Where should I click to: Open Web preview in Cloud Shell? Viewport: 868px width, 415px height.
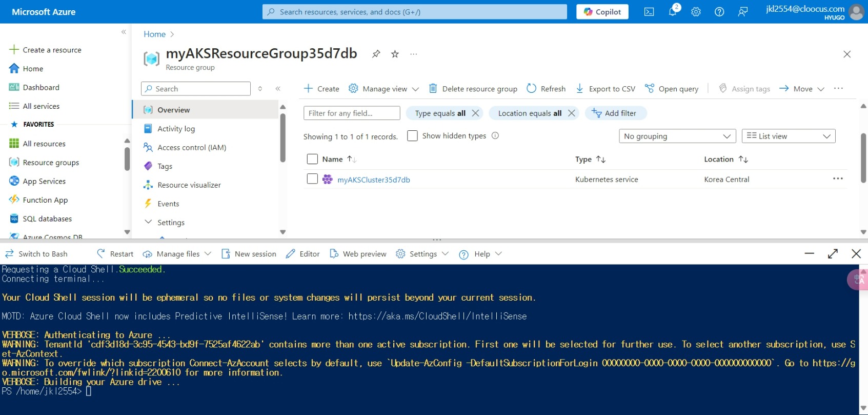[358, 253]
